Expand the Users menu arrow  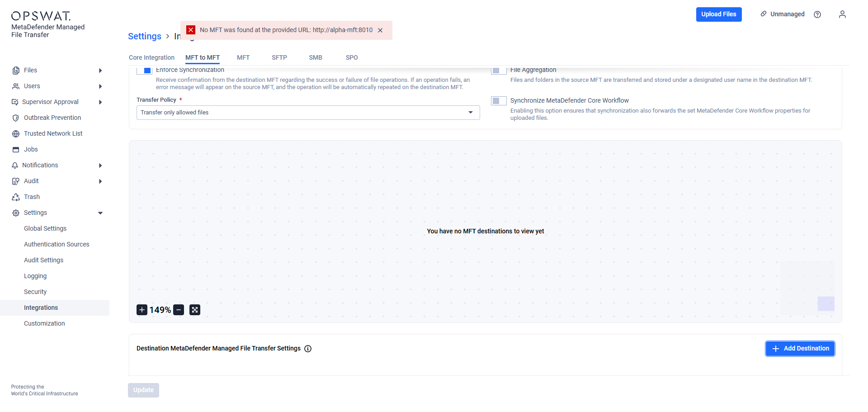(x=100, y=86)
